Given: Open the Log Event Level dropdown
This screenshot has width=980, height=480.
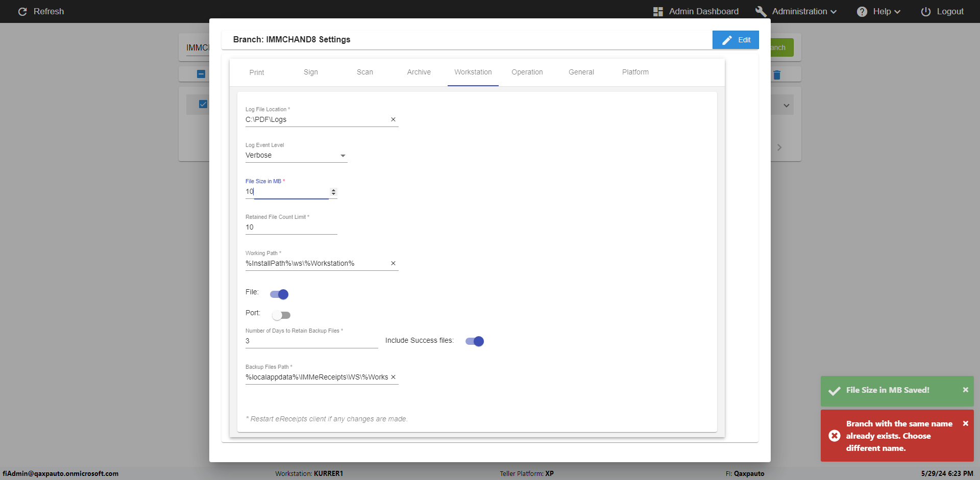Looking at the screenshot, I should click(x=296, y=156).
